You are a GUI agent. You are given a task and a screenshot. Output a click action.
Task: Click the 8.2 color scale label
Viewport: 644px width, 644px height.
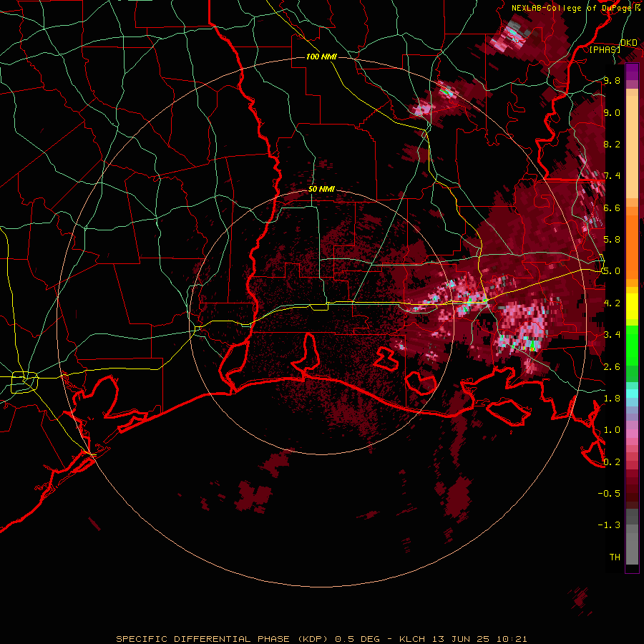click(x=612, y=145)
